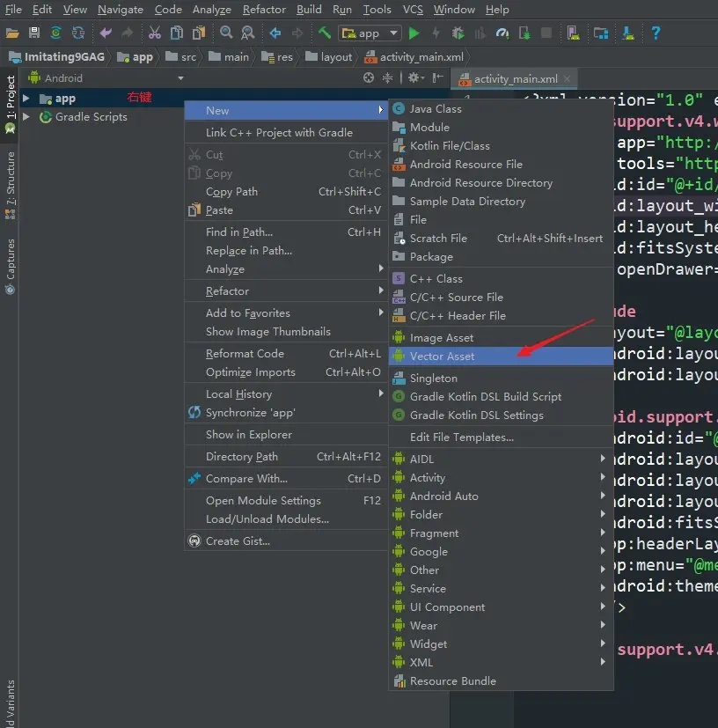
Task: Click the Collapse All icon in Project panel
Action: (387, 78)
